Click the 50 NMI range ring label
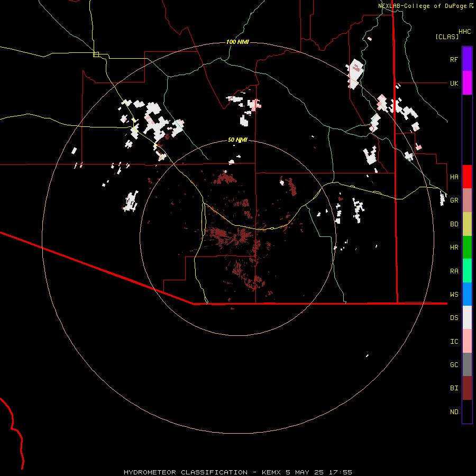The image size is (476, 476). [237, 140]
